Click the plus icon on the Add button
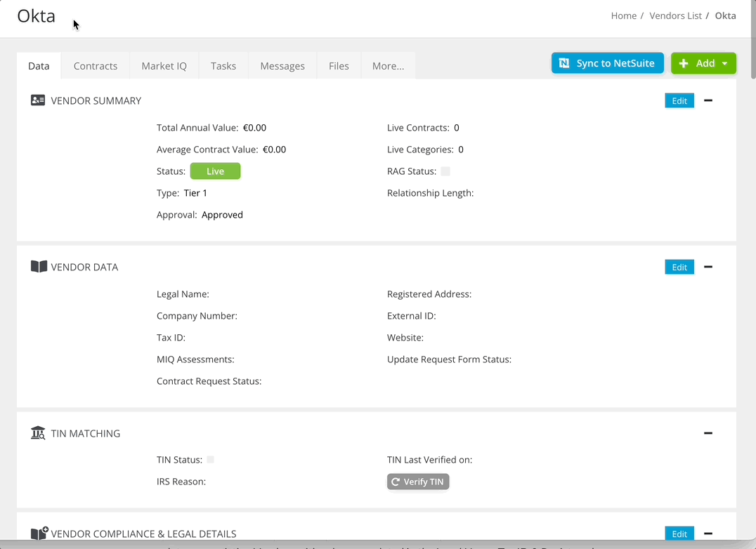The height and width of the screenshot is (549, 756). 683,62
